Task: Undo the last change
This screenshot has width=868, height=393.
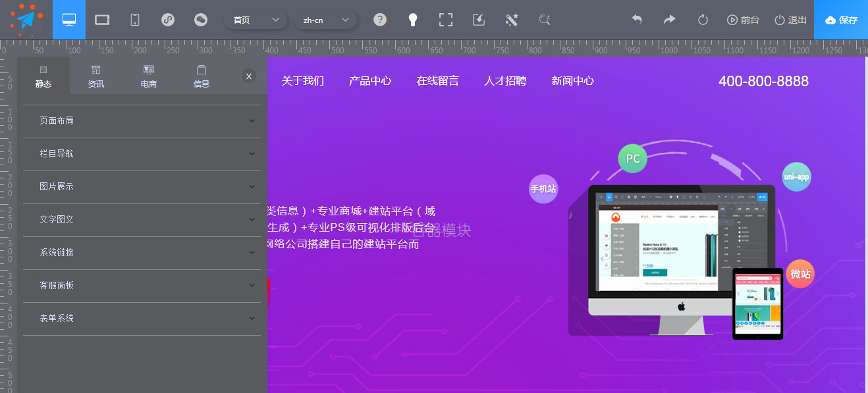Action: 637,20
